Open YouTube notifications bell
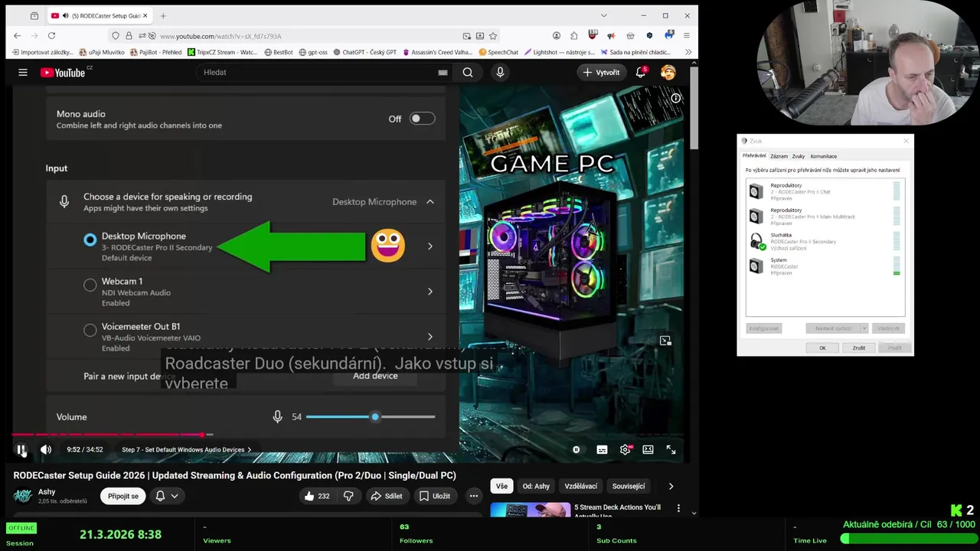The width and height of the screenshot is (980, 551). (x=641, y=72)
